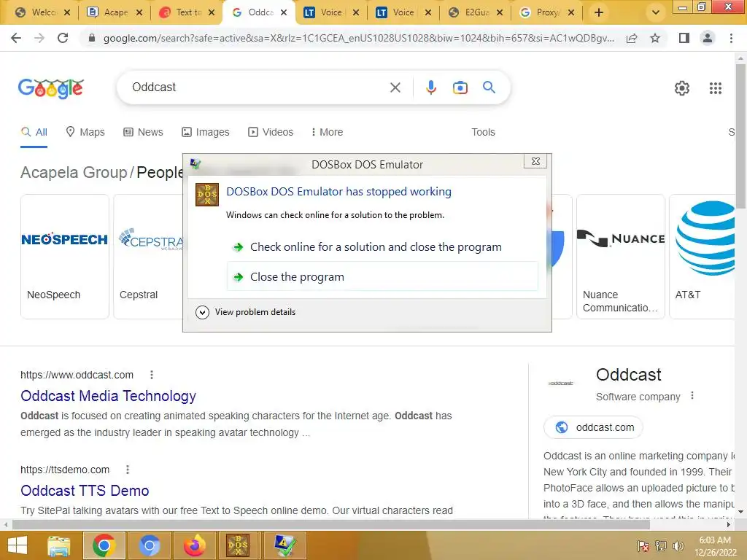Click the Oddcast search input field
The width and height of the screenshot is (747, 560).
[x=258, y=87]
